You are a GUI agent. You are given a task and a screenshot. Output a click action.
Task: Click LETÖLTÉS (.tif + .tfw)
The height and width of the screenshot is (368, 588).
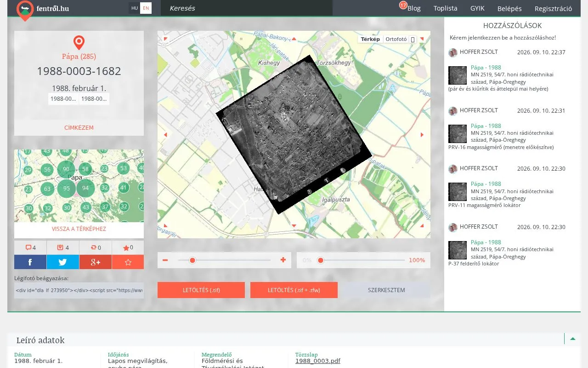tap(294, 290)
